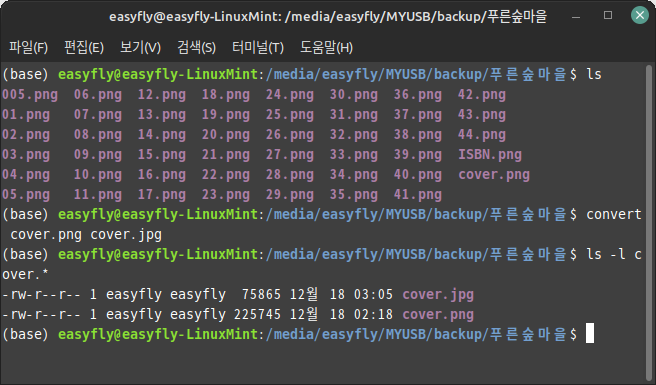
Task: Click the filename 24.png
Action: 290,95
